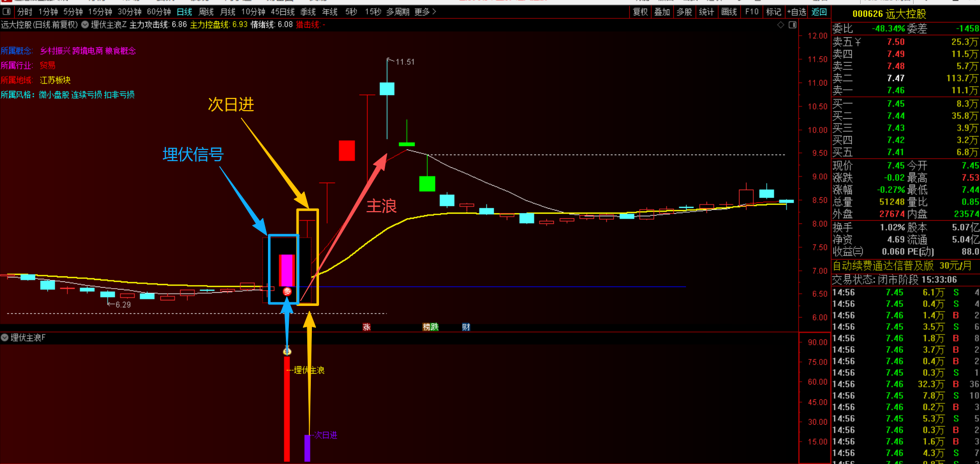Select the 年线 yearly chart tab
980x464 pixels.
(330, 12)
